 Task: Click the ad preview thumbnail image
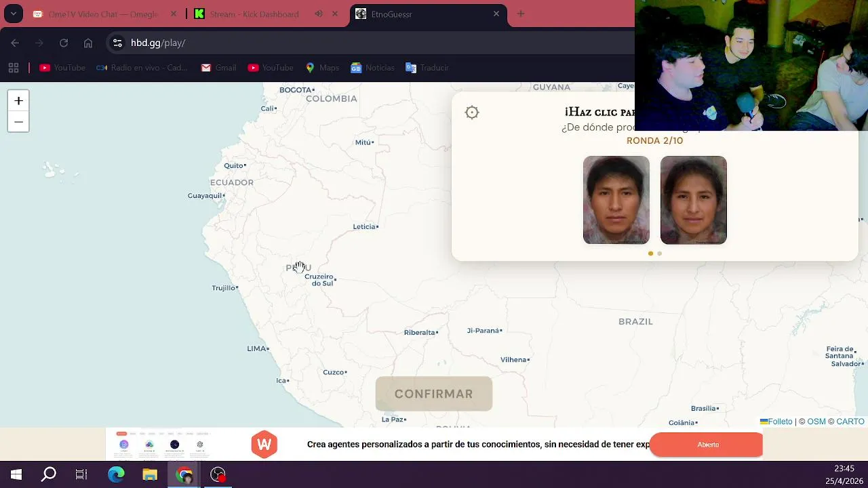pyautogui.click(x=163, y=444)
